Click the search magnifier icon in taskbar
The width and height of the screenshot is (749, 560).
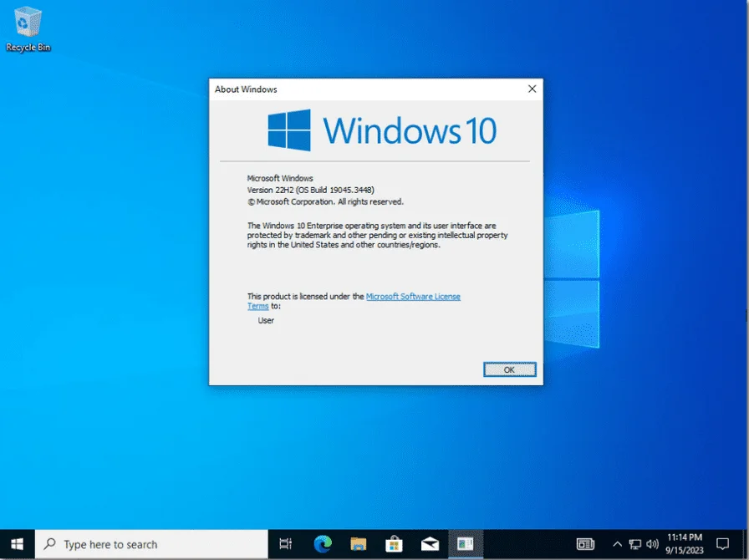(x=49, y=544)
